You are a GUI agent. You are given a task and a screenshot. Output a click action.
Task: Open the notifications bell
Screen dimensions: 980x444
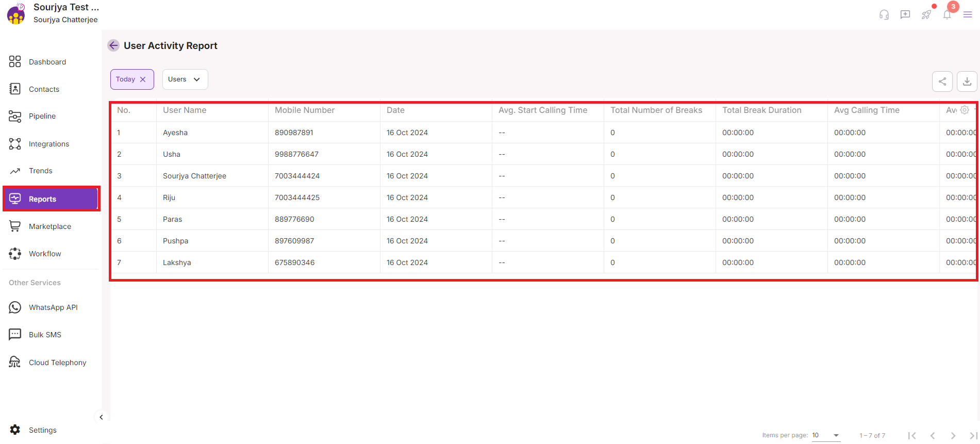pos(947,14)
